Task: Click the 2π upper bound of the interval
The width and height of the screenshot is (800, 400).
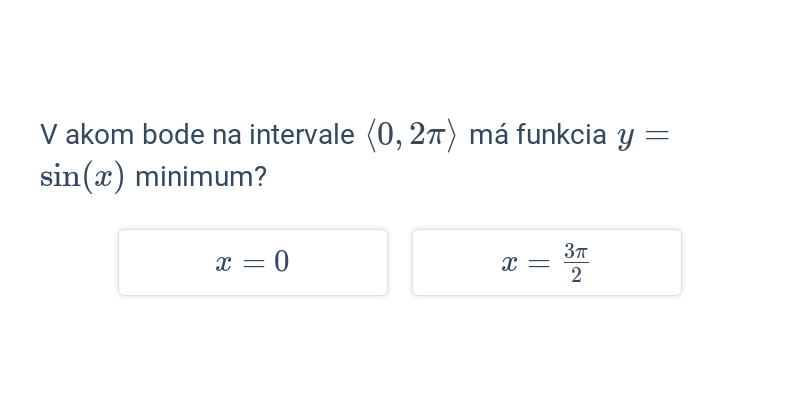Action: point(427,135)
